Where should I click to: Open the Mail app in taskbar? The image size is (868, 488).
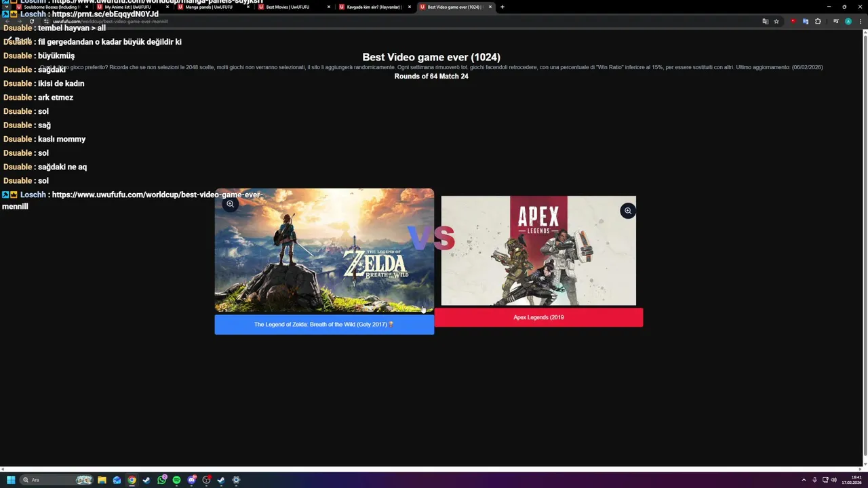tap(117, 480)
